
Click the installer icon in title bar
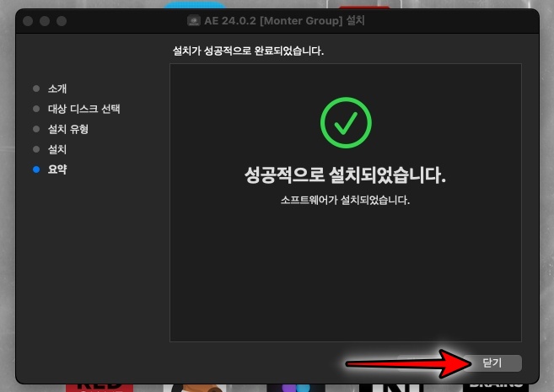(x=194, y=21)
